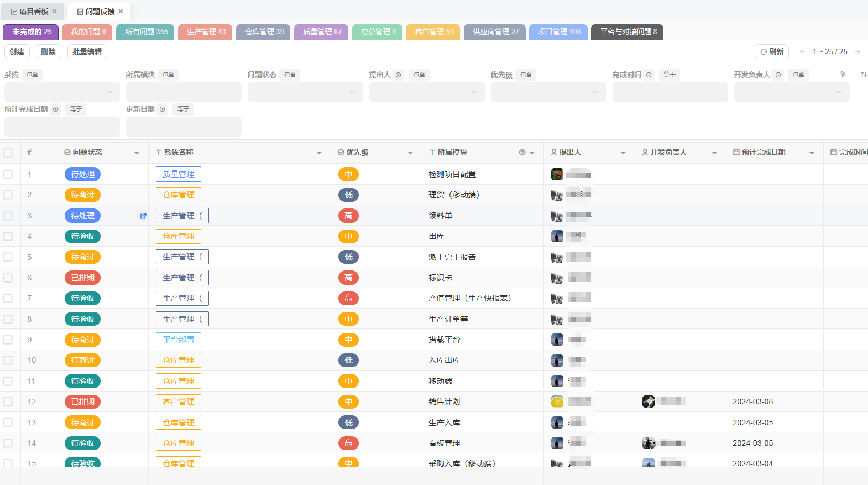Toggle the select-all header checkbox
868x485 pixels.
(8, 153)
